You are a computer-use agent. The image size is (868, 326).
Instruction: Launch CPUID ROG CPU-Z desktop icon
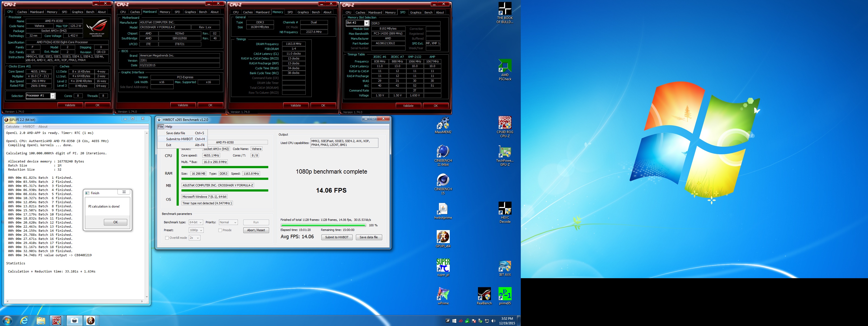(x=505, y=127)
